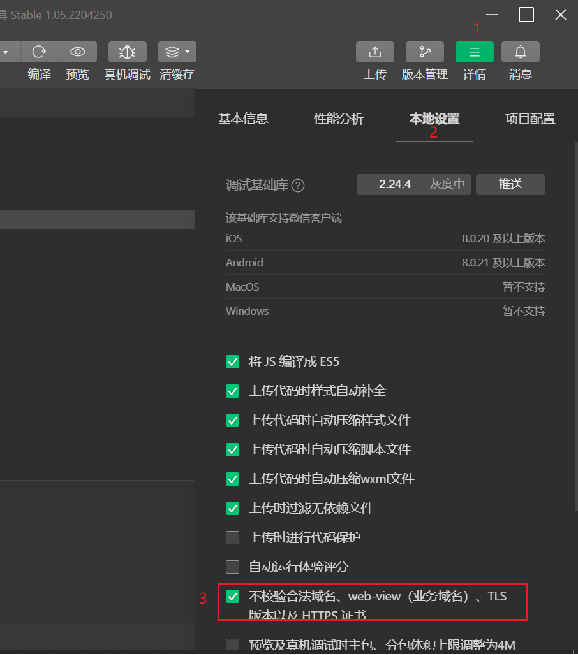Enable 上传时进行代码保护 checkbox
Image resolution: width=578 pixels, height=655 pixels.
[x=233, y=537]
